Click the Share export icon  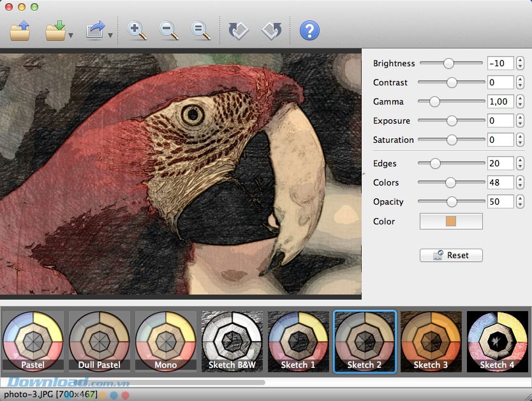tap(96, 31)
